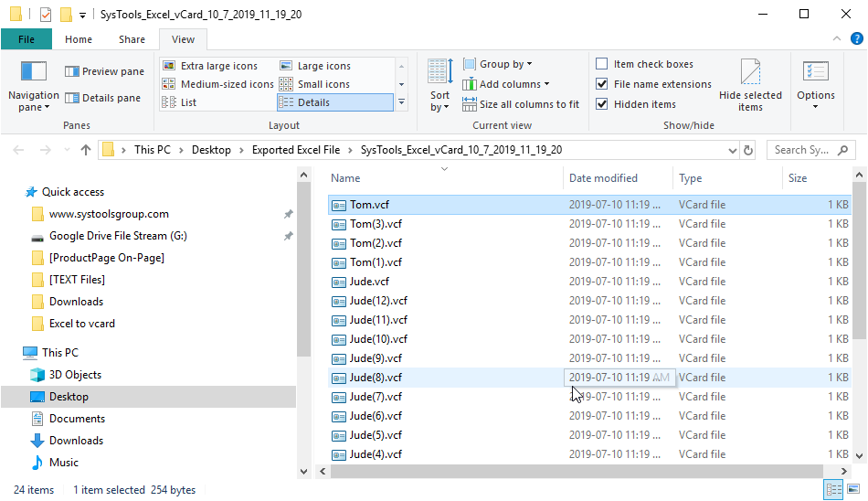Switch to Small icons layout
The image size is (868, 501).
pyautogui.click(x=315, y=84)
